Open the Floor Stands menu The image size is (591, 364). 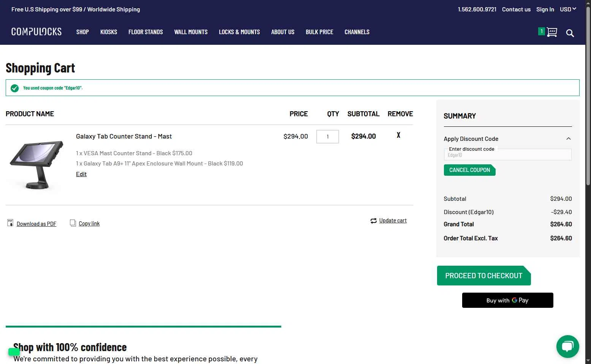146,32
